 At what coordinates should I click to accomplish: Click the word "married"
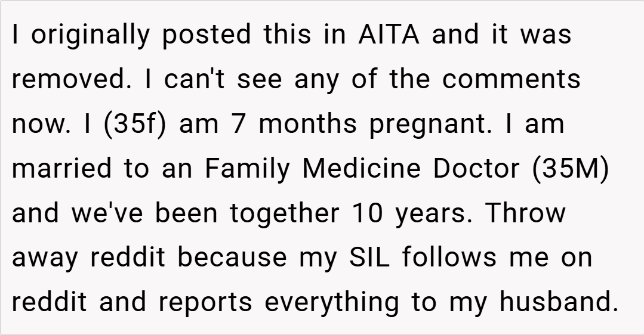click(61, 169)
